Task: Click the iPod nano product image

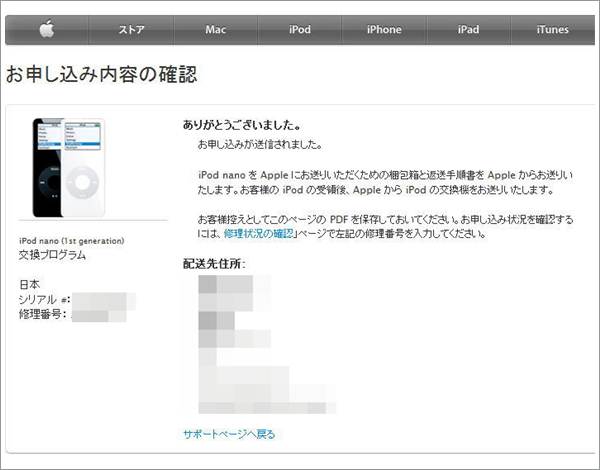Action: [69, 168]
